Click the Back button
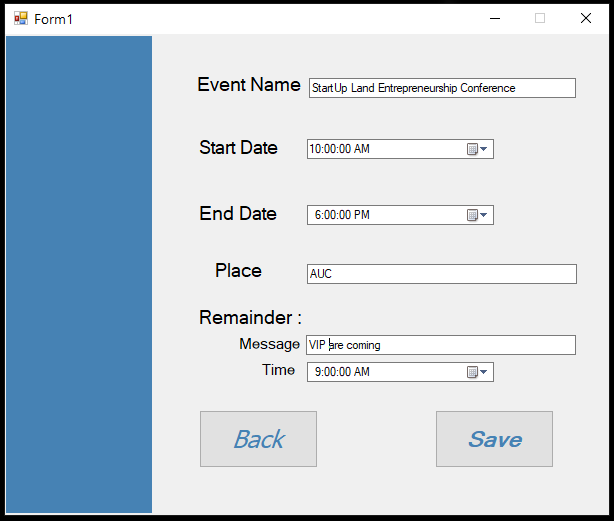 coord(258,439)
